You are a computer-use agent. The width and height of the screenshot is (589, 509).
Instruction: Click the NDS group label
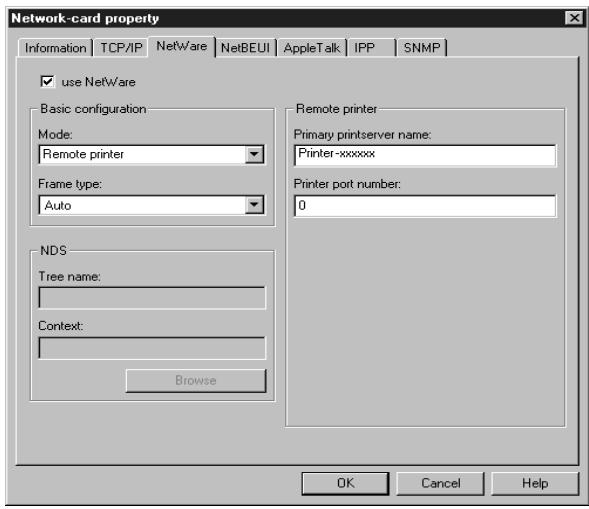(x=53, y=251)
